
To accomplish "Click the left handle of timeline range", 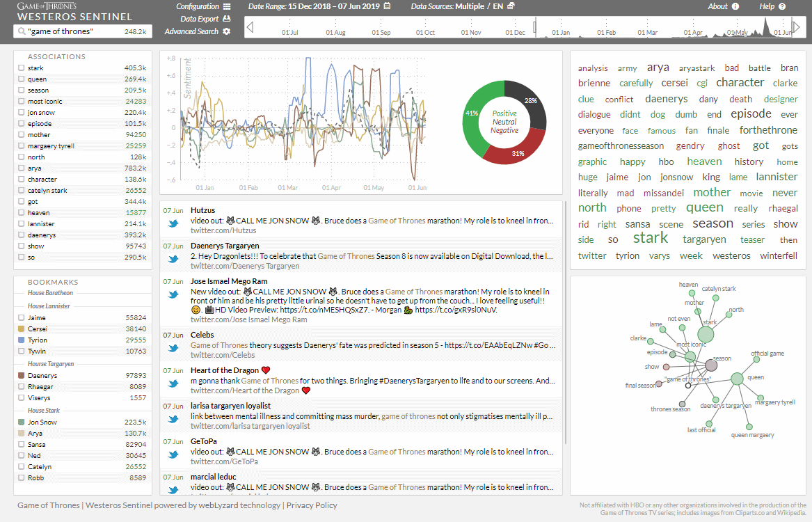I will point(535,27).
